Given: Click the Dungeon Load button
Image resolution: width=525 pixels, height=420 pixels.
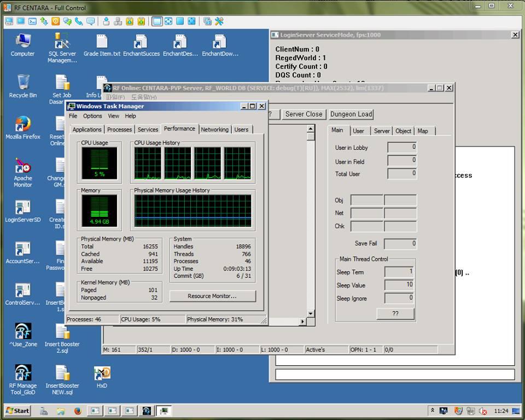Looking at the screenshot, I should click(351, 114).
